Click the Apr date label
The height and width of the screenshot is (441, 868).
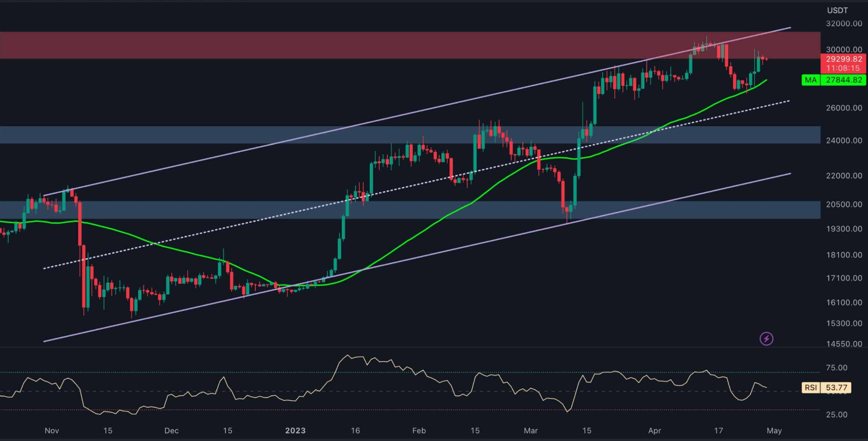point(655,431)
